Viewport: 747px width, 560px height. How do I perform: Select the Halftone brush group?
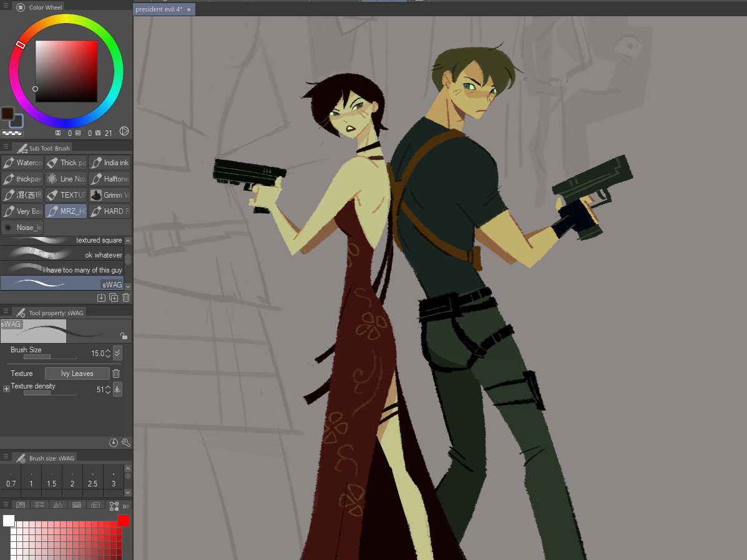tap(110, 178)
